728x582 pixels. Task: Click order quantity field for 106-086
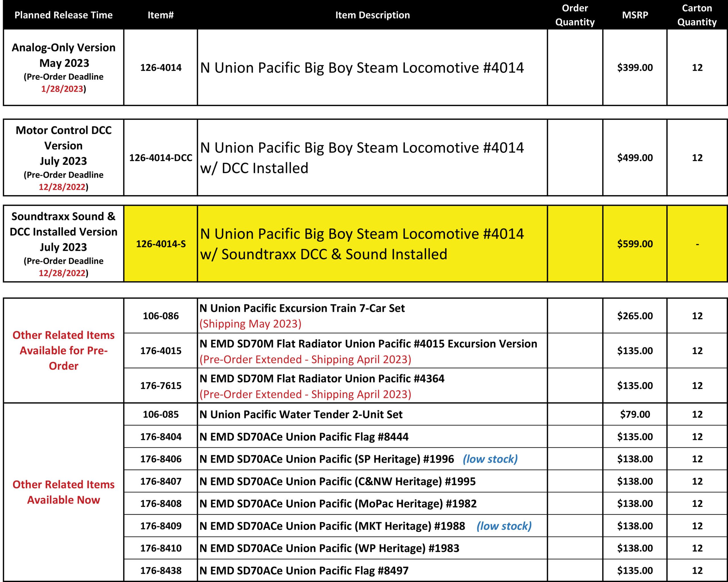[575, 316]
